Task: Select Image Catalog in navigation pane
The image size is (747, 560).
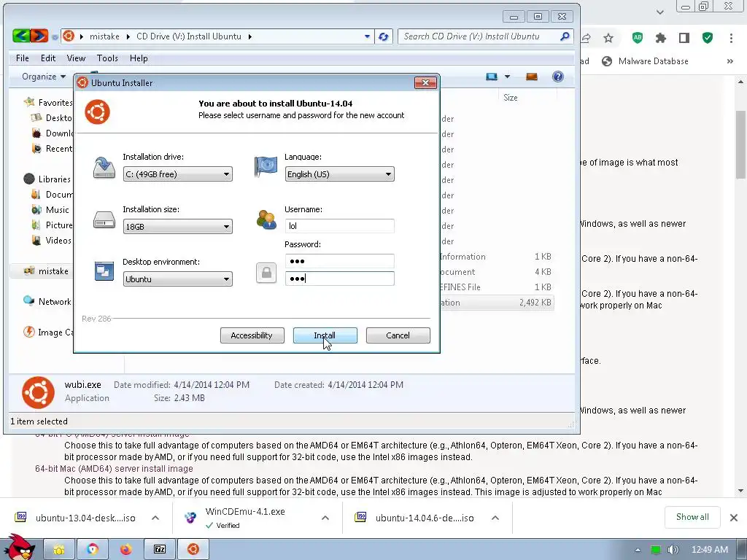Action: pos(49,332)
